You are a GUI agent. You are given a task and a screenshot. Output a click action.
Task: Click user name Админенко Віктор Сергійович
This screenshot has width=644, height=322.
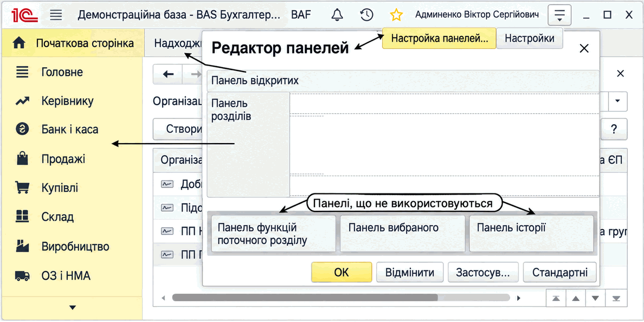(477, 15)
